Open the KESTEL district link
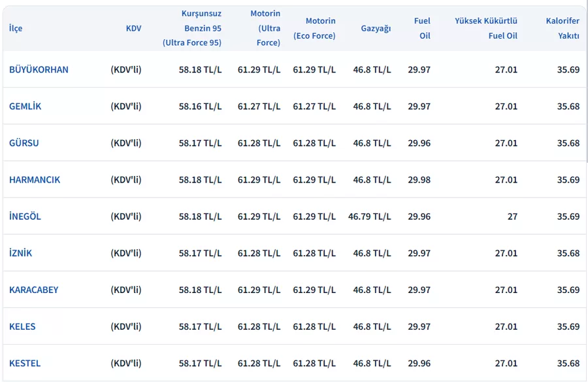 point(25,363)
